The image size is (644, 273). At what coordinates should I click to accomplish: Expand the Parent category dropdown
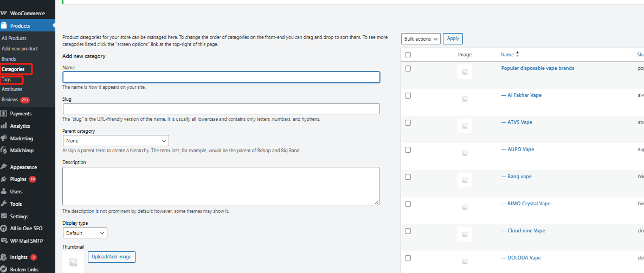coord(115,141)
